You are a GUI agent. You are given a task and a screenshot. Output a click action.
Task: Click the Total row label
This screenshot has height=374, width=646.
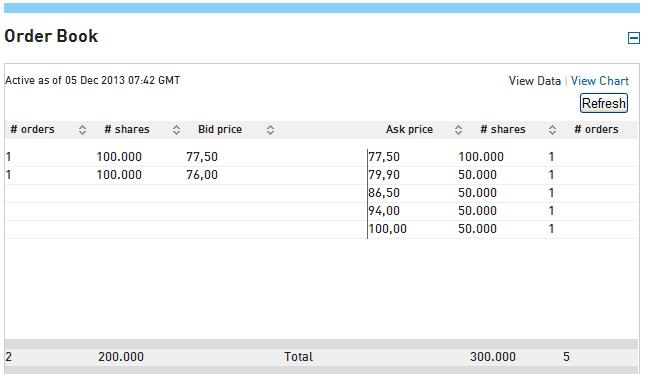298,357
